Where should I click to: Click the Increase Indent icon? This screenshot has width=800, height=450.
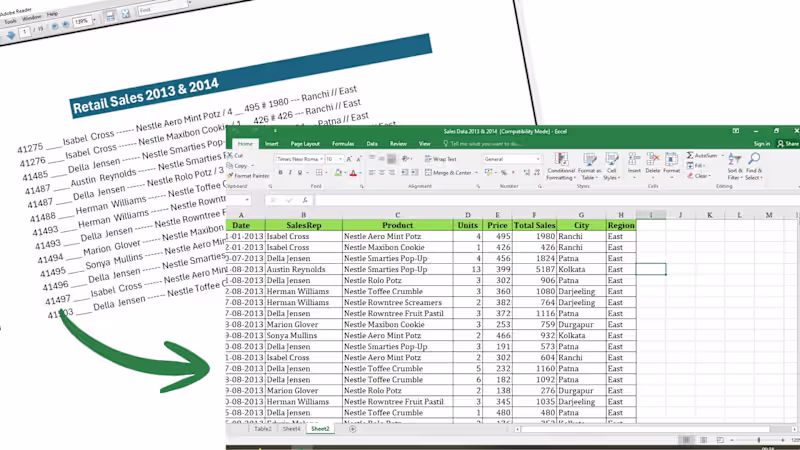click(414, 173)
